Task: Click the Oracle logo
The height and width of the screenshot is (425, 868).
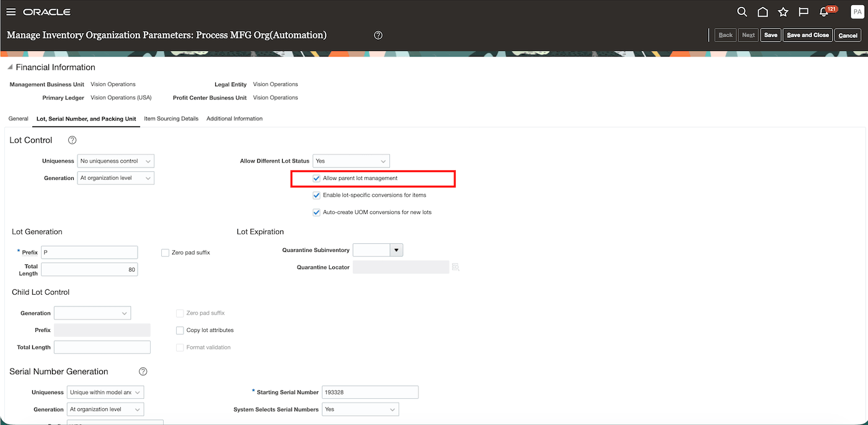Action: [46, 12]
